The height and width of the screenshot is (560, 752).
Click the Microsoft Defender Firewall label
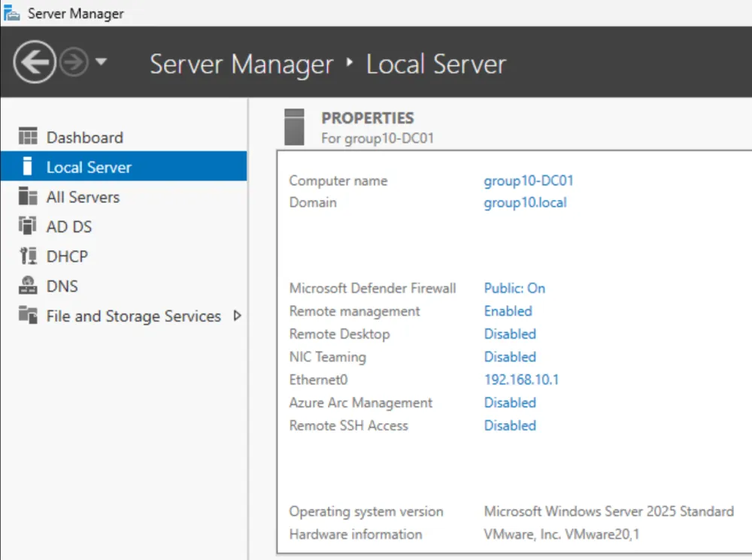[373, 288]
